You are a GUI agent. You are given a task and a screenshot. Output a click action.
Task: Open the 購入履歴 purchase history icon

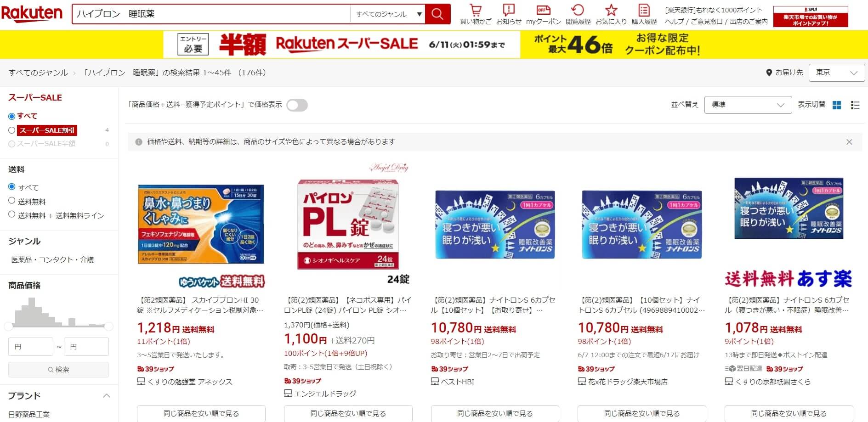pyautogui.click(x=644, y=14)
